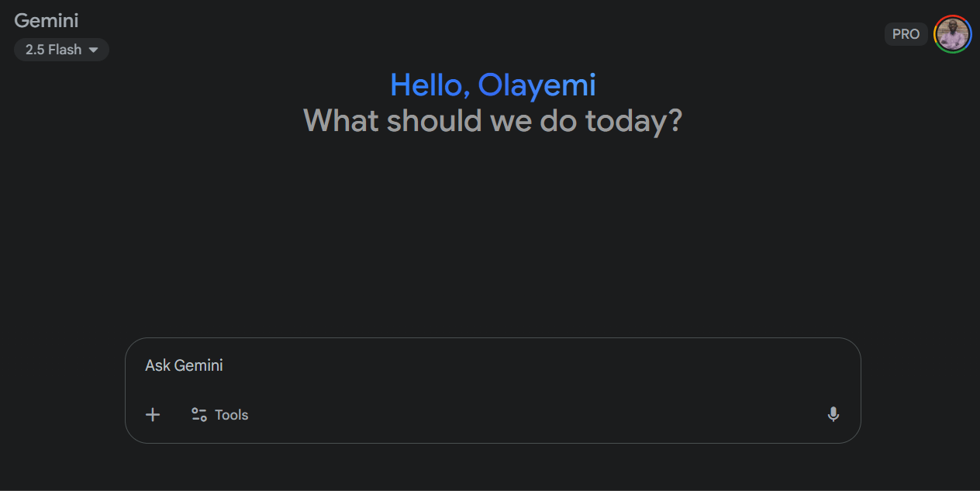Screen dimensions: 980x491
Task: Click the colored ring around the avatar
Action: [969, 34]
